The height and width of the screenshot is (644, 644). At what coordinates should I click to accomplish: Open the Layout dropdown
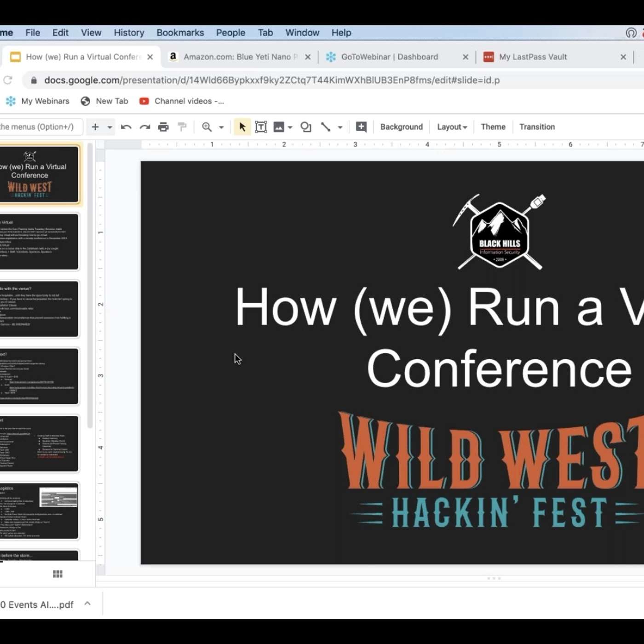pos(451,126)
